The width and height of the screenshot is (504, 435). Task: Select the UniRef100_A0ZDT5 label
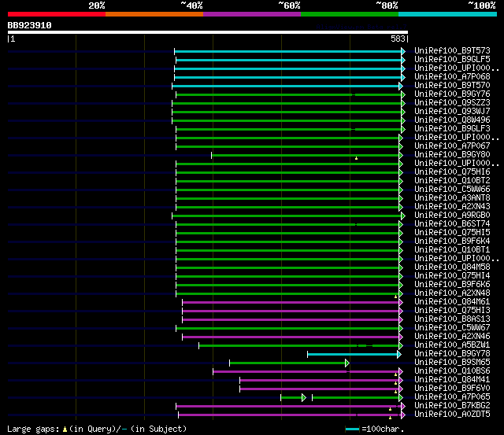coord(452,415)
